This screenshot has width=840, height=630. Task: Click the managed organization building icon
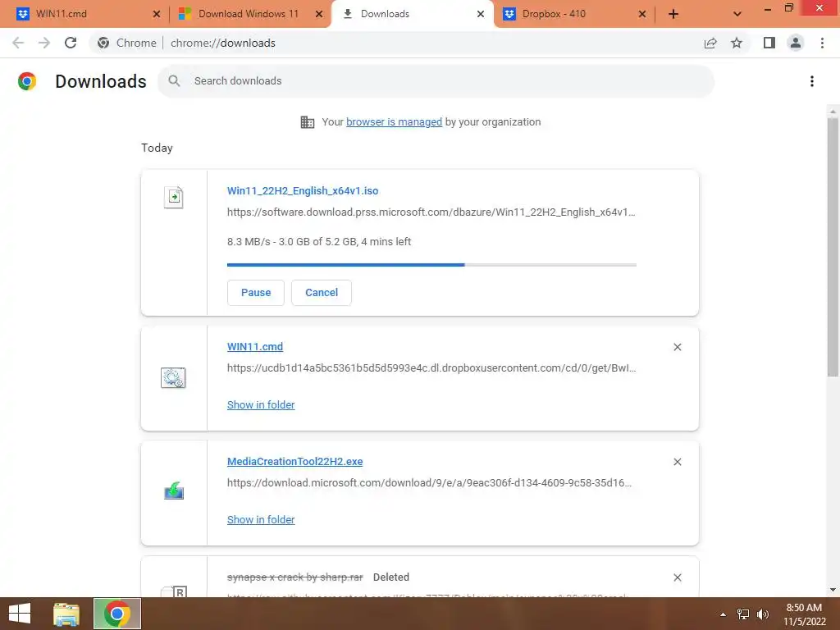point(308,122)
